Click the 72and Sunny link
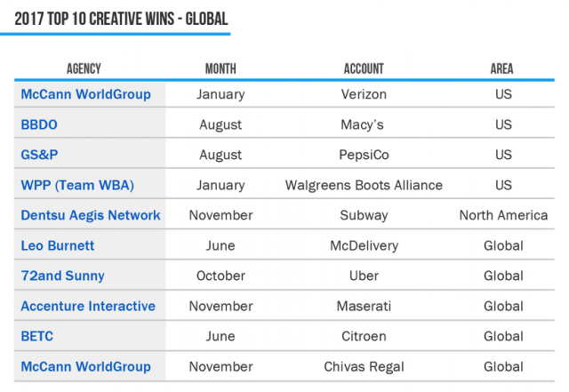569x392 pixels. point(62,276)
